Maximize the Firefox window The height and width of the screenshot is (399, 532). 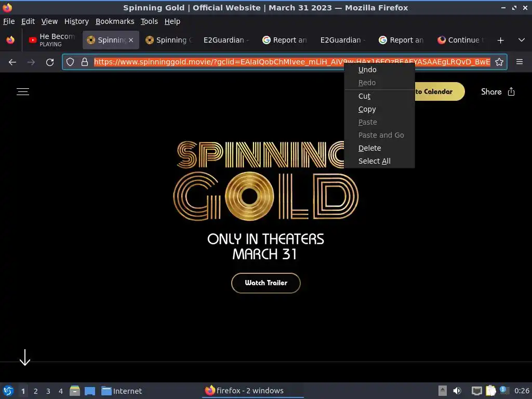pyautogui.click(x=514, y=7)
